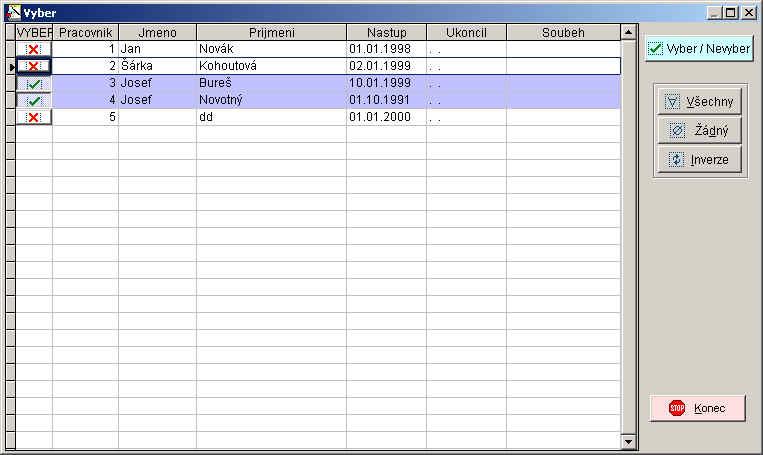Click the Vyber window title icon
This screenshot has width=763, height=455.
(14, 13)
